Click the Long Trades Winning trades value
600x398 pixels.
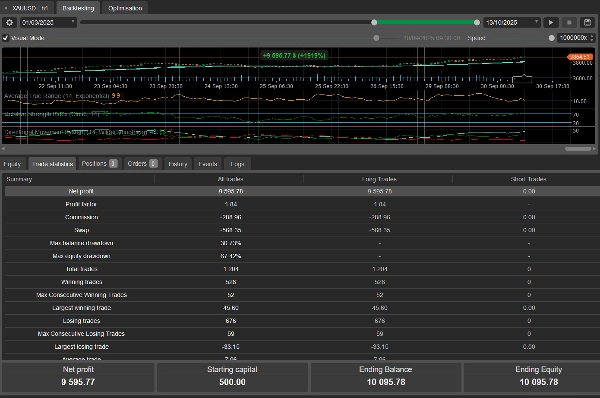pos(380,282)
